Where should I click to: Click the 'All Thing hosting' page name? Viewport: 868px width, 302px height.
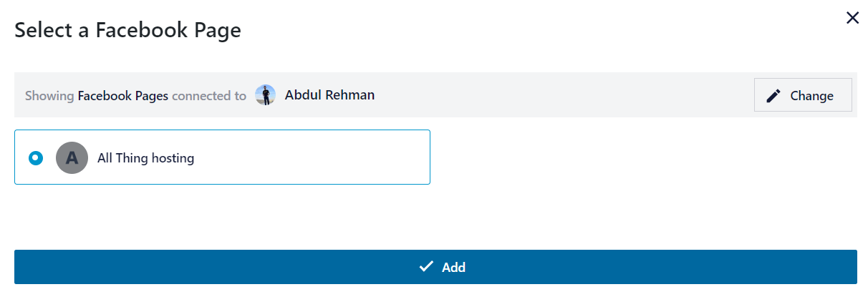(145, 158)
